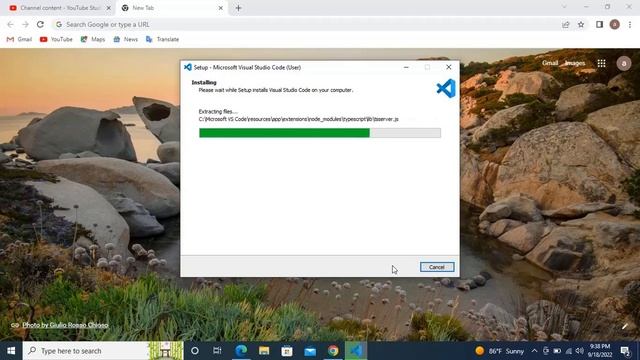Image resolution: width=640 pixels, height=360 pixels.
Task: Click Gmail link on New Tab page
Action: click(550, 63)
